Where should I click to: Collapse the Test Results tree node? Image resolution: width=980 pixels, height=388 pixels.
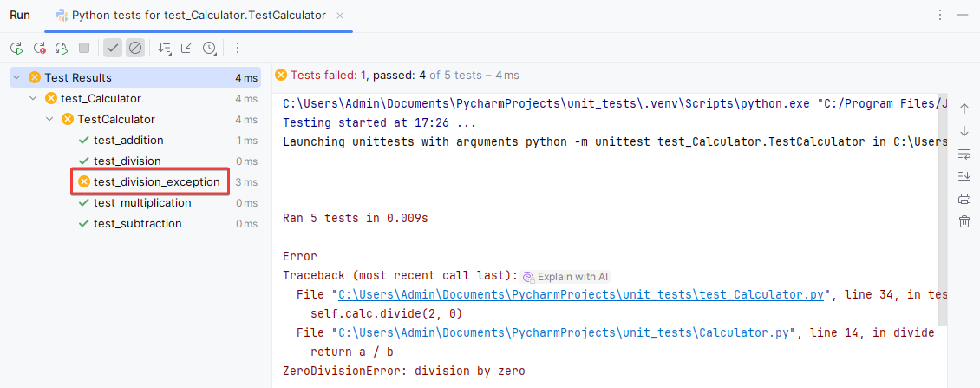tap(16, 78)
